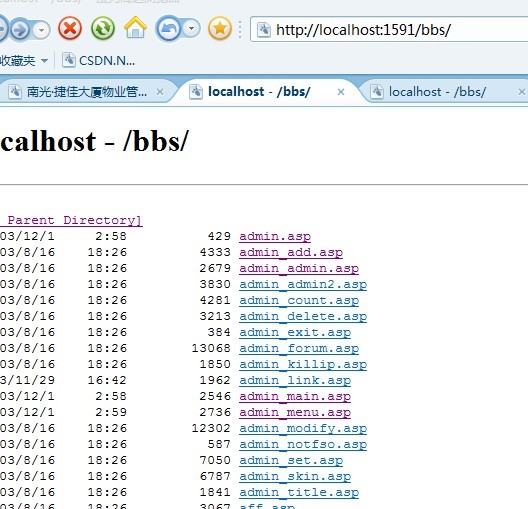Click the page icon in address bar
Viewport: 528px width, 509px height.
264,30
